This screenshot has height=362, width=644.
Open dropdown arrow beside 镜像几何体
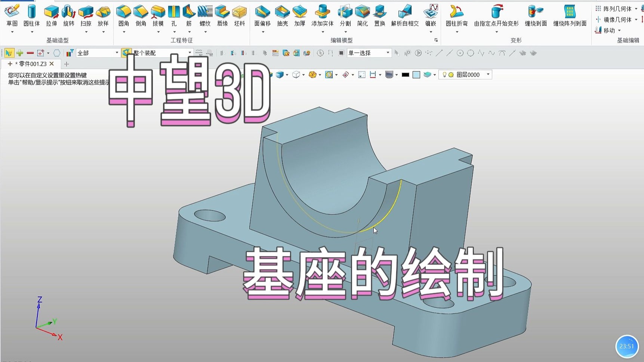(636, 19)
